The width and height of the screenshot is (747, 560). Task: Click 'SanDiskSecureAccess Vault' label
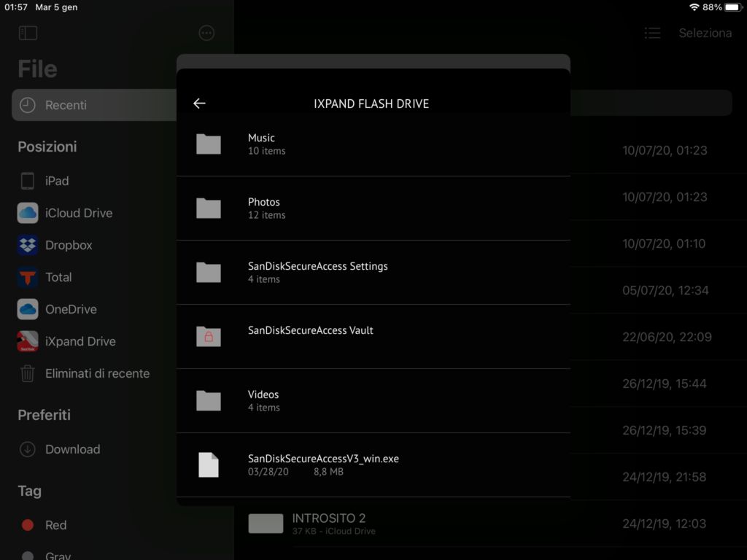311,330
